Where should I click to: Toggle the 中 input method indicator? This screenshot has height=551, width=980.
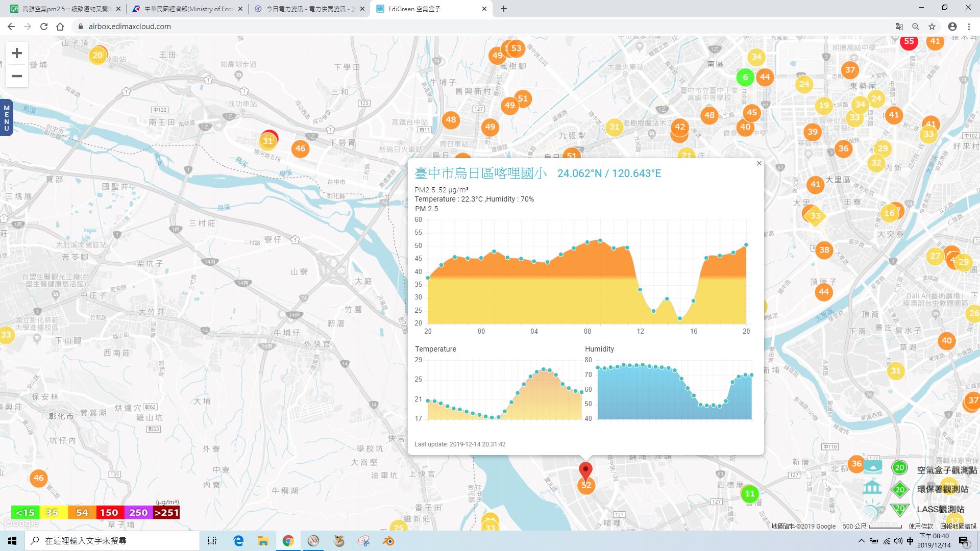coord(910,541)
